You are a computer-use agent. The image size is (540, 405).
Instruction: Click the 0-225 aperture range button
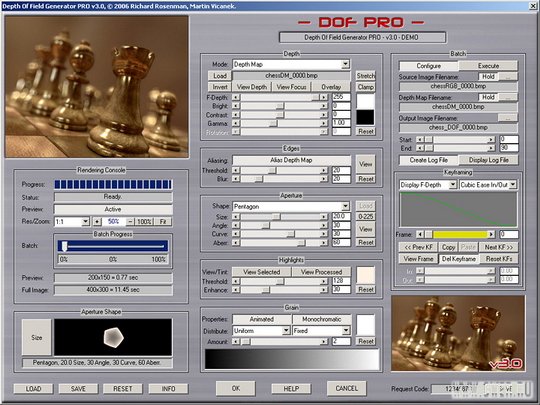(365, 217)
